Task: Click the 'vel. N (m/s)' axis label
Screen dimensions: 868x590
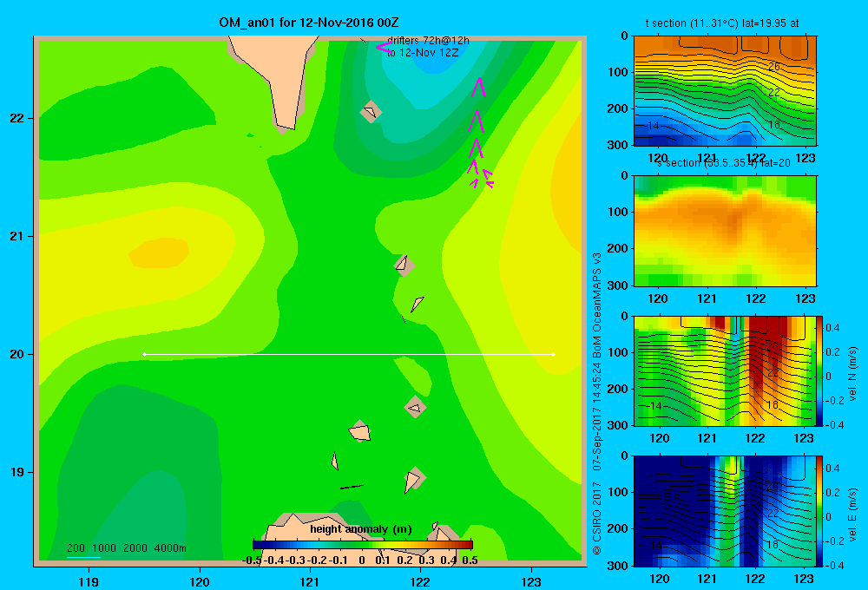Action: 852,374
